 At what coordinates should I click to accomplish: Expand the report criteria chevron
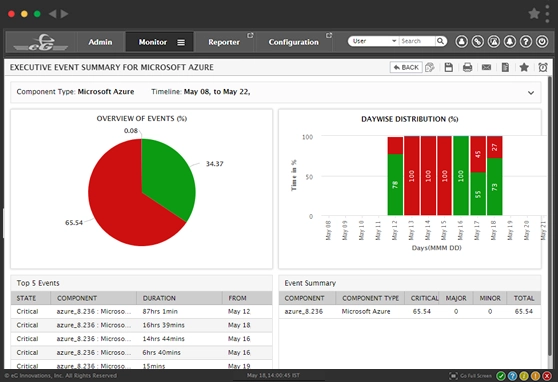531,93
